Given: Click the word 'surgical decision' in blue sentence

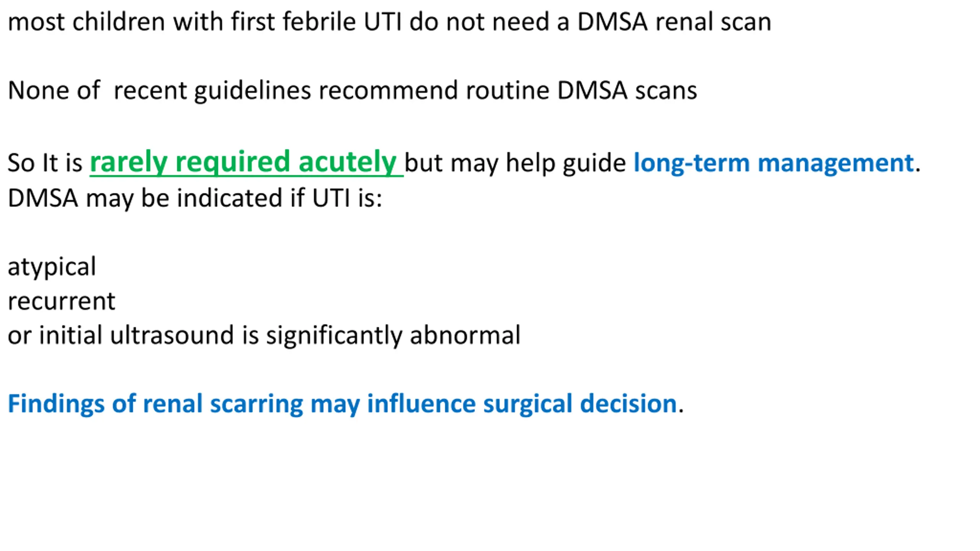Looking at the screenshot, I should point(580,404).
